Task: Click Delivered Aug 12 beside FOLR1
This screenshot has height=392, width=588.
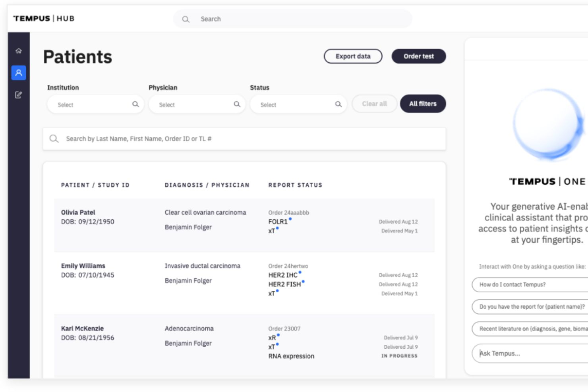Action: click(x=398, y=222)
